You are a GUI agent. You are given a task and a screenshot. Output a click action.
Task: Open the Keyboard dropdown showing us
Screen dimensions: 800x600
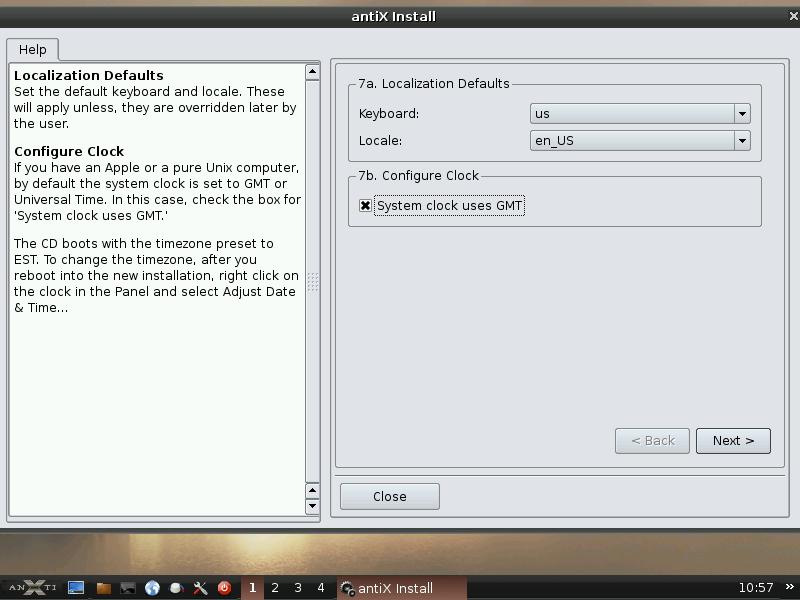pyautogui.click(x=640, y=113)
